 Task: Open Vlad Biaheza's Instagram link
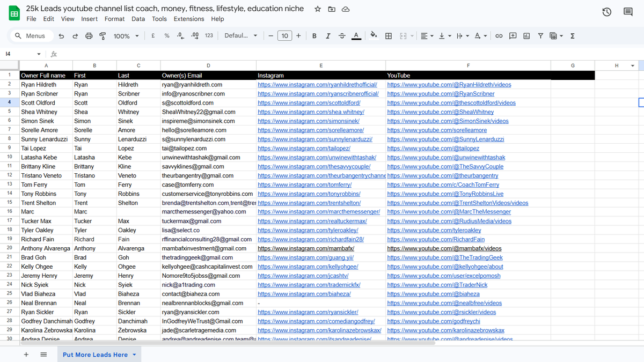click(x=304, y=294)
